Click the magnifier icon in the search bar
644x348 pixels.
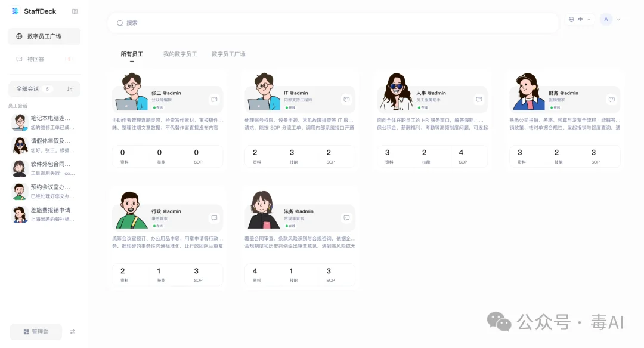pos(120,23)
